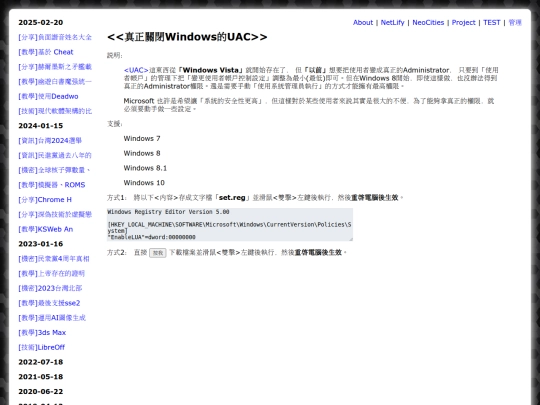Open the [資訊]民進黨過去八年的 link
The width and height of the screenshot is (540, 405).
click(55, 155)
